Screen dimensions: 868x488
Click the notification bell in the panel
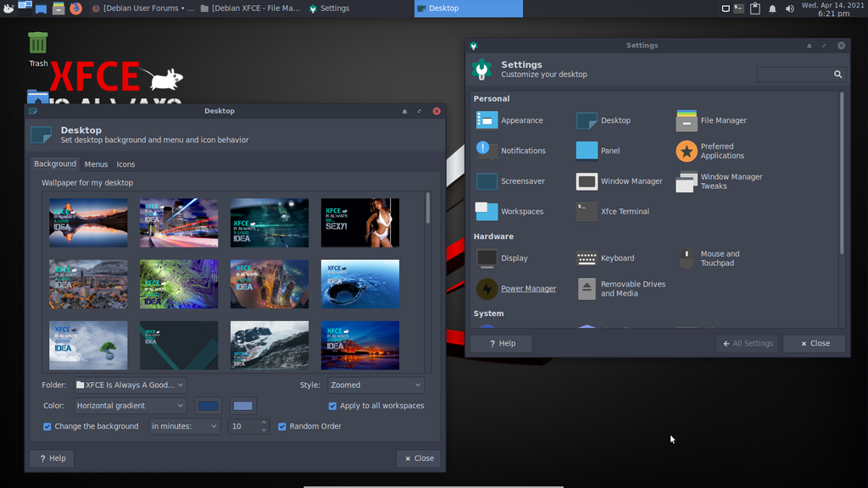click(x=772, y=8)
